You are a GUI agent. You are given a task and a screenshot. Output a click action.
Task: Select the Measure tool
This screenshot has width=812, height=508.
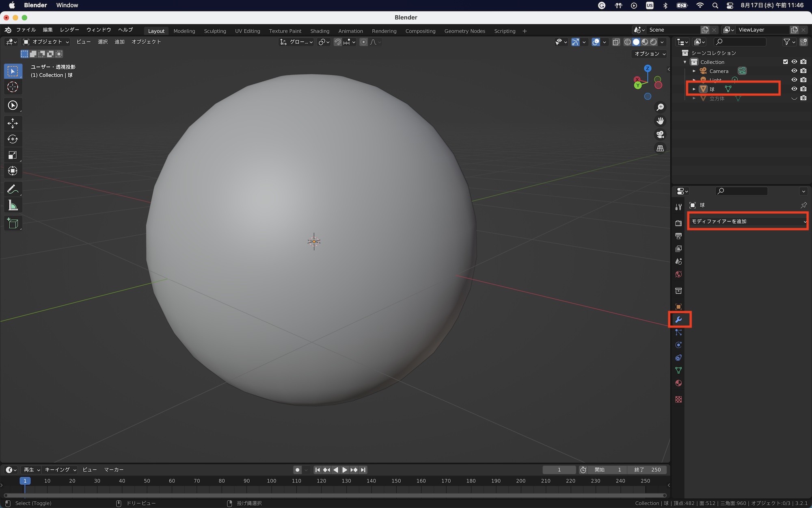[13, 206]
